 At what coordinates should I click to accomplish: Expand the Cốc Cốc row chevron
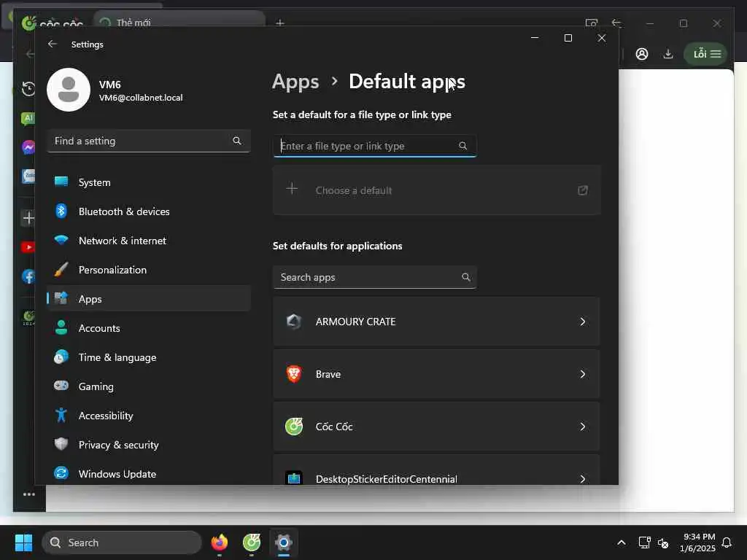(582, 427)
